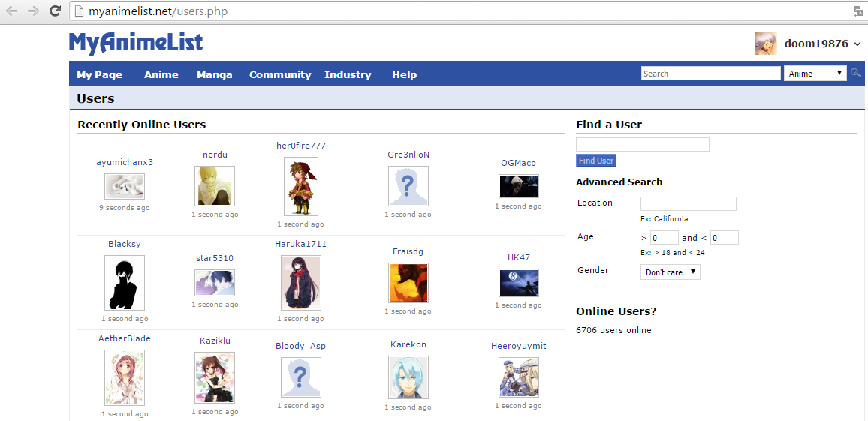
Task: Open her0fire777's avatar image
Action: [x=300, y=186]
